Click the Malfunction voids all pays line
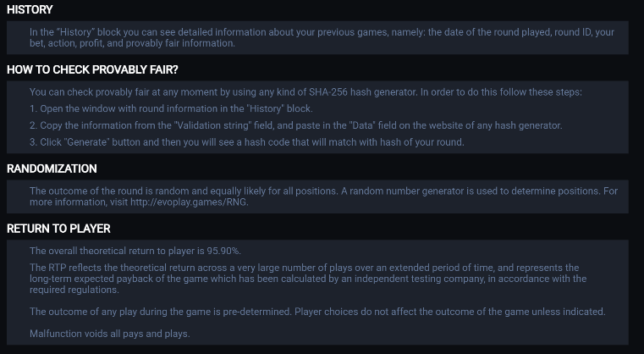The height and width of the screenshot is (354, 644). pos(110,334)
